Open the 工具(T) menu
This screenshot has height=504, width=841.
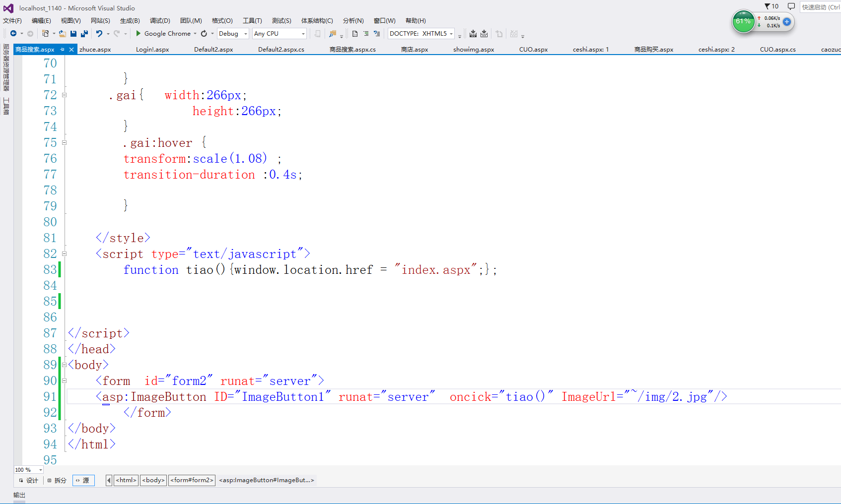[252, 21]
